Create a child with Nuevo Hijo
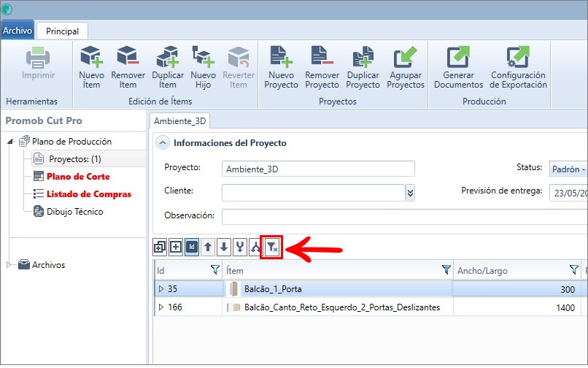 coord(203,67)
